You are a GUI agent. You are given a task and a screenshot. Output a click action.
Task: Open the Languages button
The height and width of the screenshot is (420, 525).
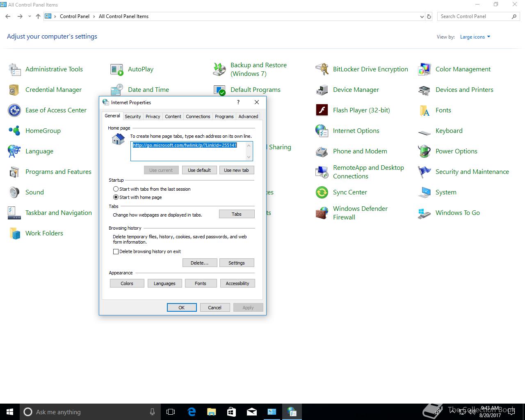click(164, 283)
